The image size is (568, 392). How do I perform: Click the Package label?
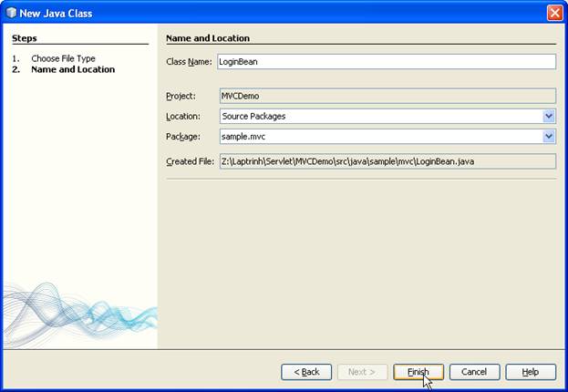pyautogui.click(x=183, y=137)
